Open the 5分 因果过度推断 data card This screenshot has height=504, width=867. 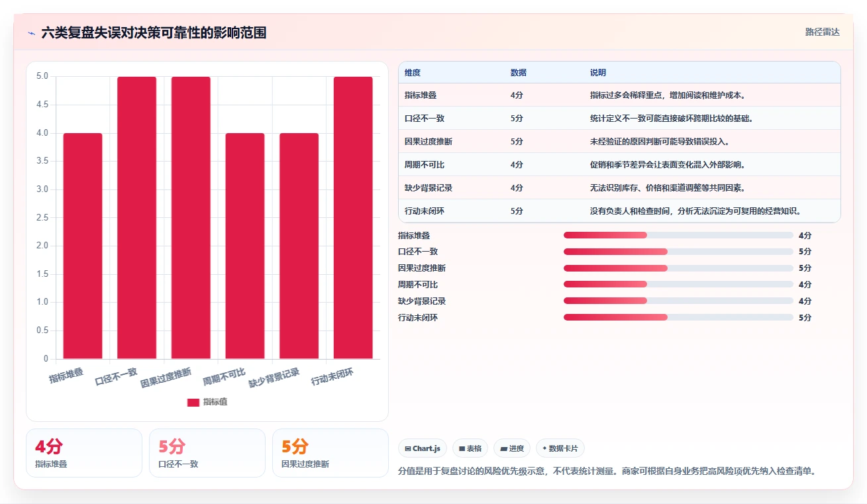pyautogui.click(x=331, y=453)
